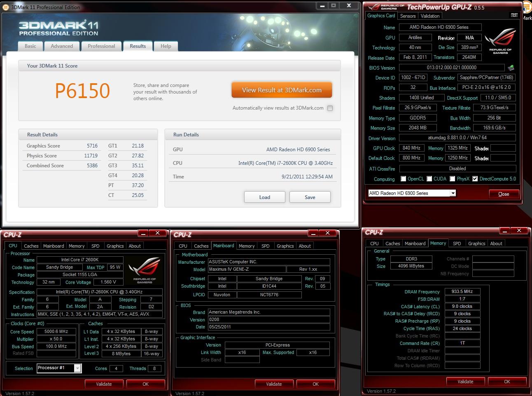
Task: Click OK in the CPU-Z processor window
Action: click(145, 384)
